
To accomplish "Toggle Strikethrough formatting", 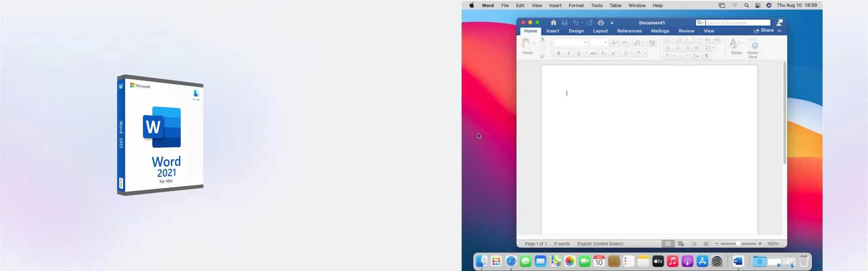I will pyautogui.click(x=594, y=53).
